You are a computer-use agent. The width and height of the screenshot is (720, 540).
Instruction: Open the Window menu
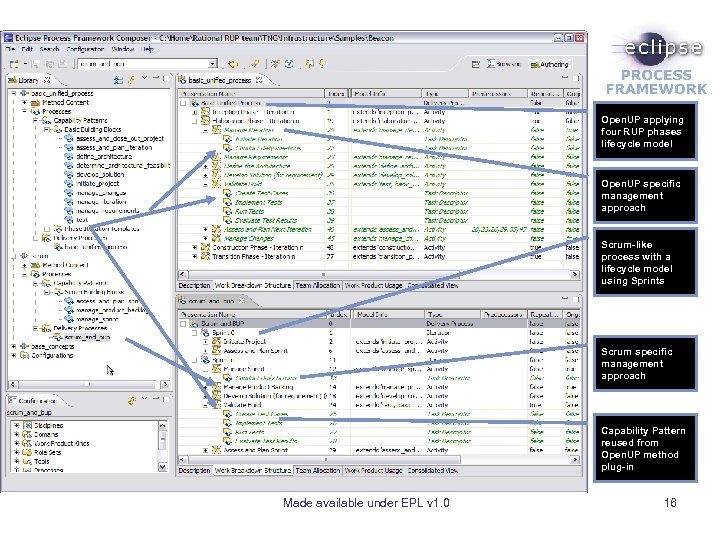(x=123, y=49)
